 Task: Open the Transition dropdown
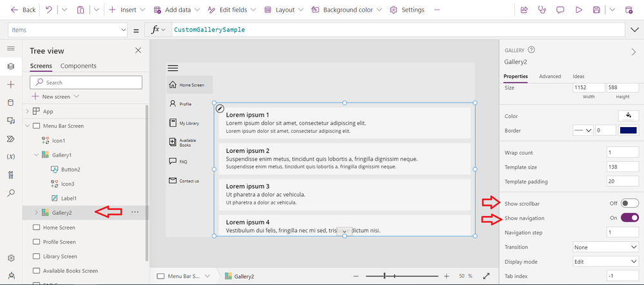(605, 247)
